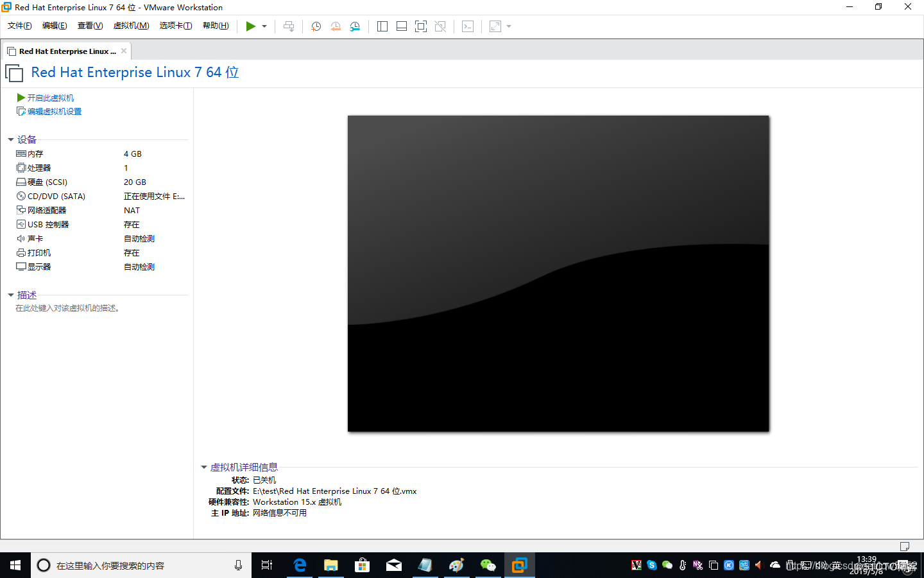Launch Microsoft Edge from the taskbar
Viewport: 924px width, 578px height.
[x=299, y=565]
